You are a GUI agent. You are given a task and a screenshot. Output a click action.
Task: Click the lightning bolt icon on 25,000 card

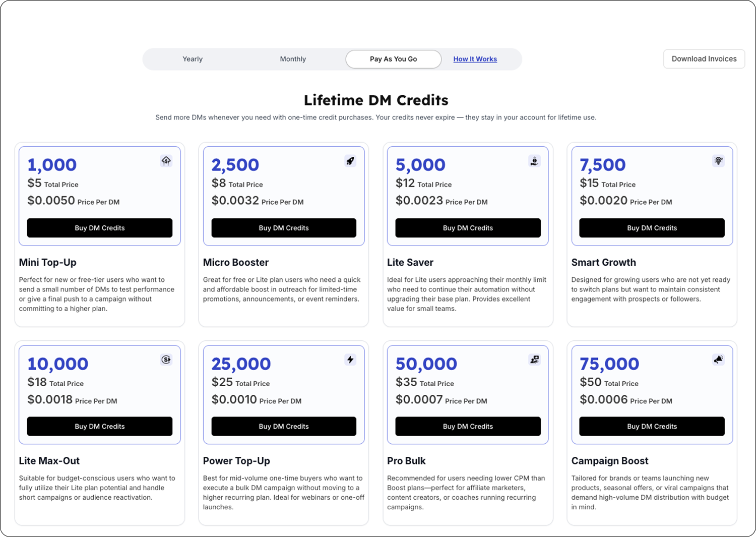350,360
